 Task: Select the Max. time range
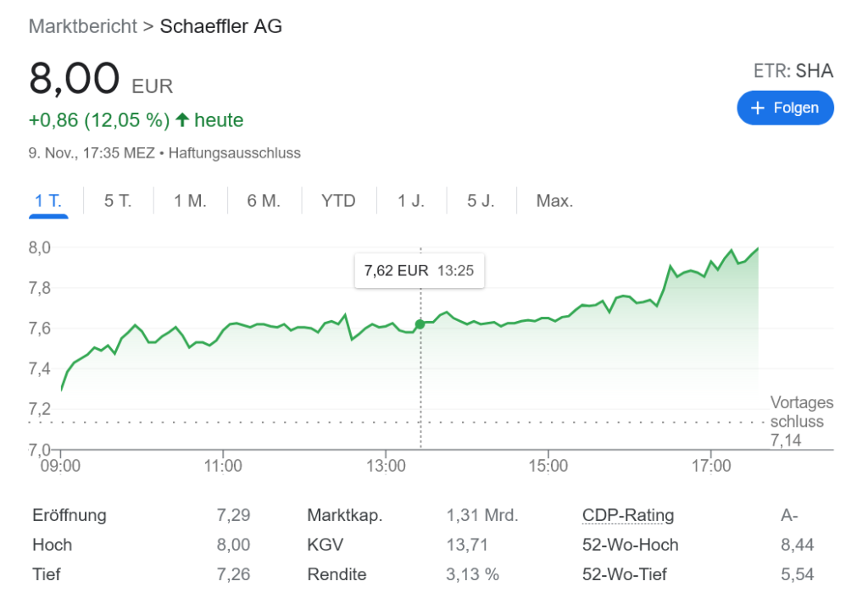pyautogui.click(x=553, y=201)
